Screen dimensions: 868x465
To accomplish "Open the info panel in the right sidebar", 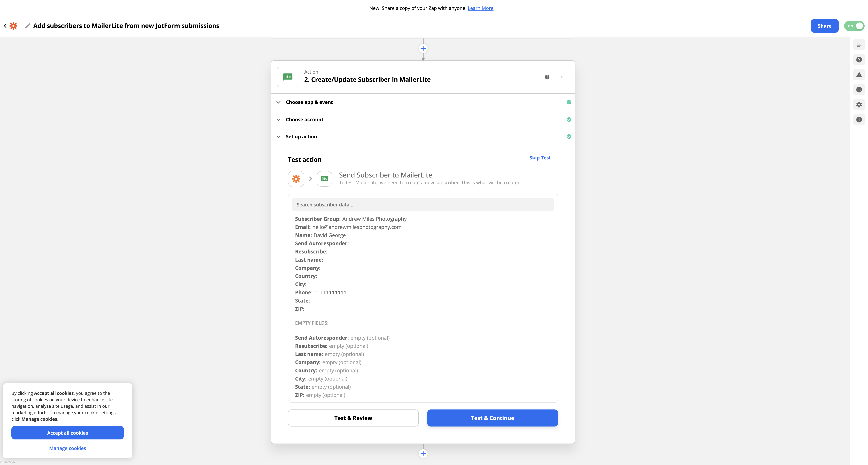I will (x=859, y=120).
